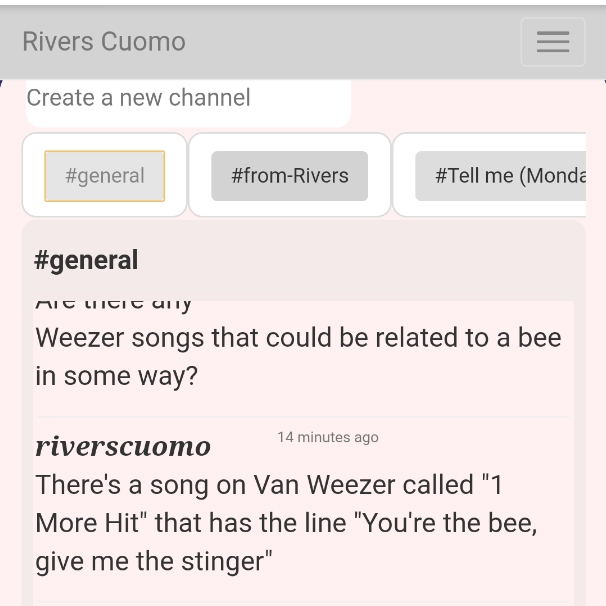Click the line starting "There's a song on Van Weezer"
Viewport: 606px width, 606px height.
coord(268,485)
